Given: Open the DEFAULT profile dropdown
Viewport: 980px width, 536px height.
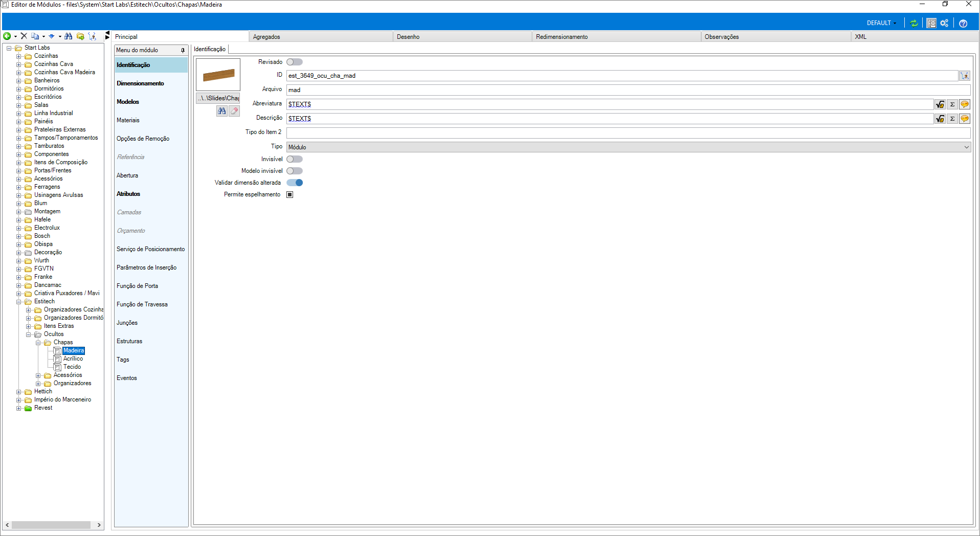Looking at the screenshot, I should [881, 23].
